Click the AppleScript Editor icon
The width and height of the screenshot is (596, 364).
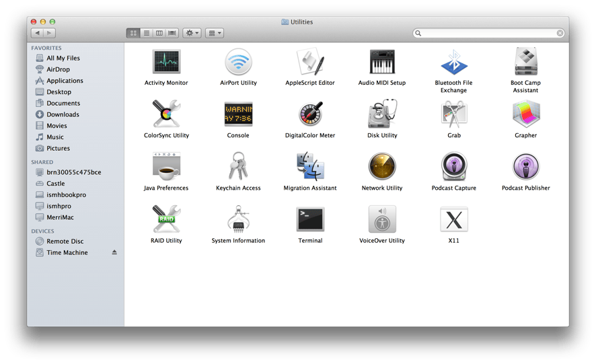coord(310,62)
